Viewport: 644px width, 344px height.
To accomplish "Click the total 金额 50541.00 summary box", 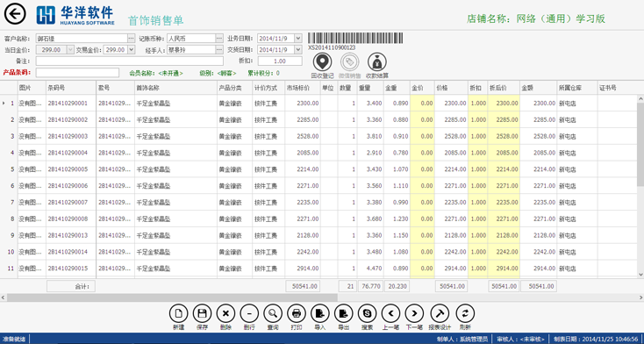I will [x=539, y=286].
